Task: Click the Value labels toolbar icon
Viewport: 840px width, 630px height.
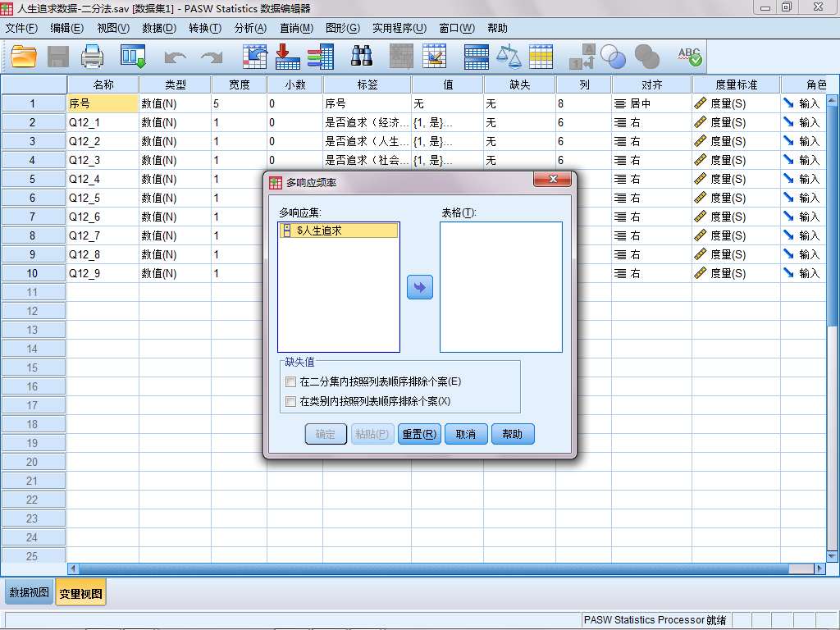Action: point(582,57)
